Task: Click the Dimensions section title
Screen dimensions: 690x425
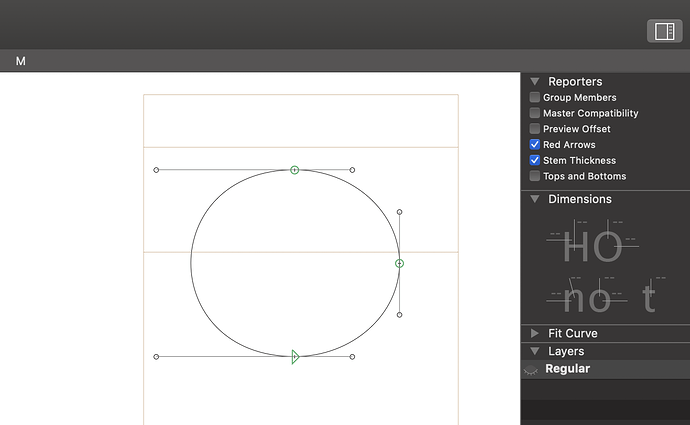Action: click(x=580, y=199)
